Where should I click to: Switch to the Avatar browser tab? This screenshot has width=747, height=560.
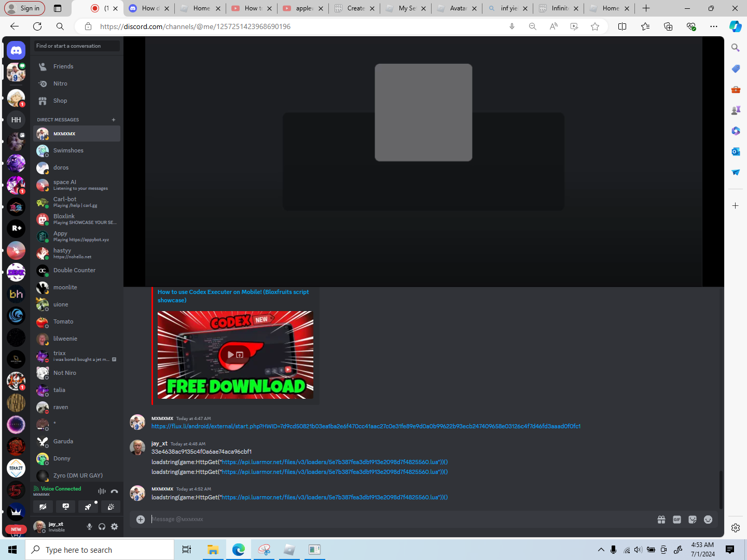pos(457,8)
